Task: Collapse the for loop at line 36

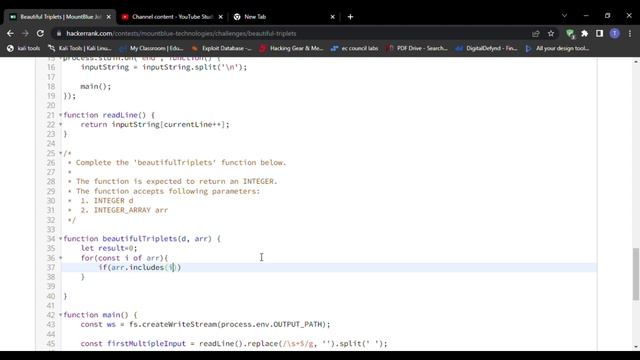Action: tap(60, 258)
